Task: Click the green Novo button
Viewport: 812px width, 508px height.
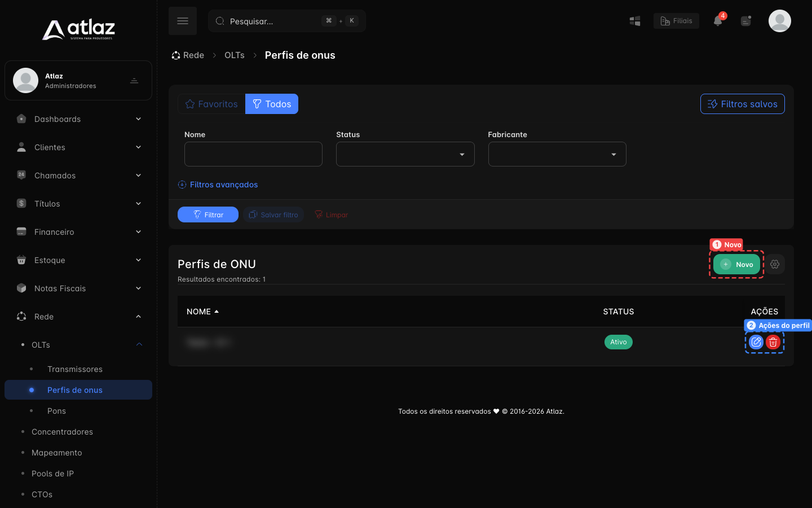Action: (x=736, y=264)
